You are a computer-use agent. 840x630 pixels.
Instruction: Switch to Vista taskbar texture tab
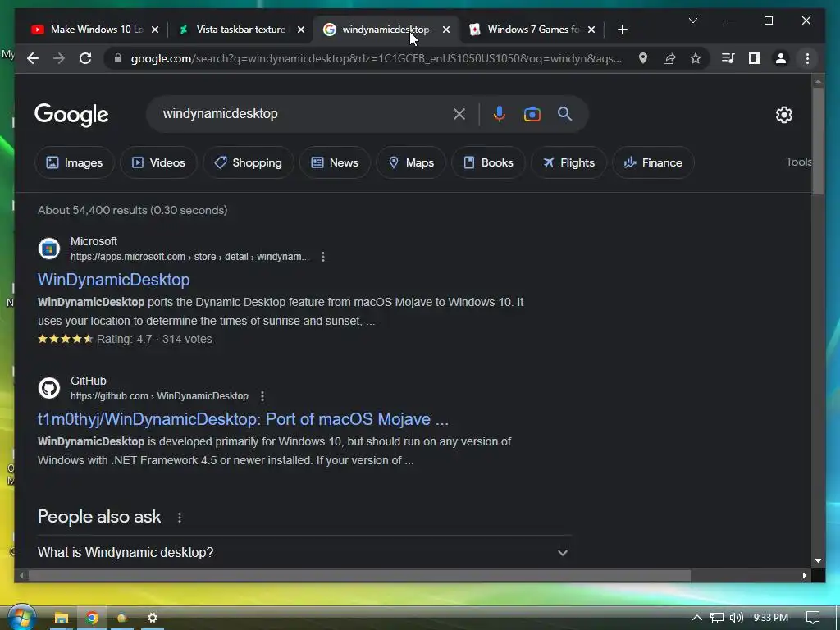240,30
